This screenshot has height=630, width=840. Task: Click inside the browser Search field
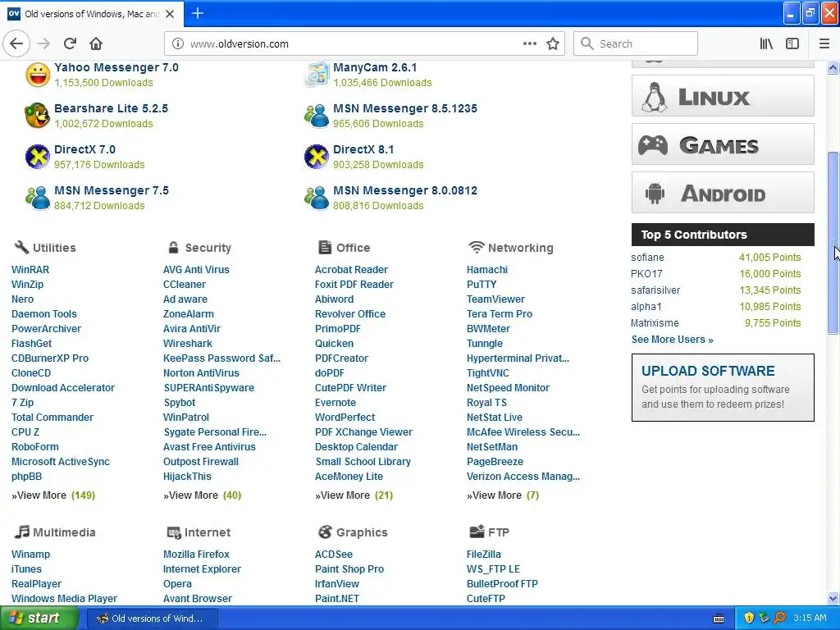pyautogui.click(x=636, y=43)
